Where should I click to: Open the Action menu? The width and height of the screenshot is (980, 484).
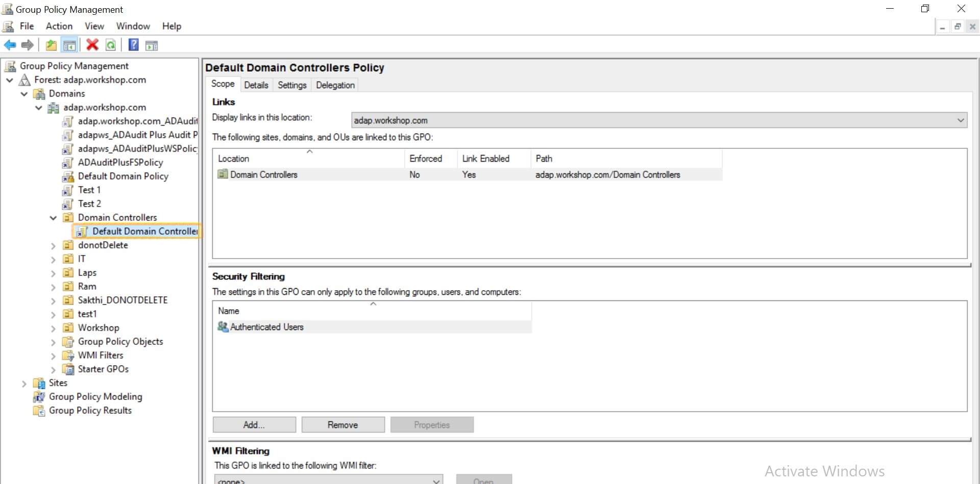pos(59,26)
